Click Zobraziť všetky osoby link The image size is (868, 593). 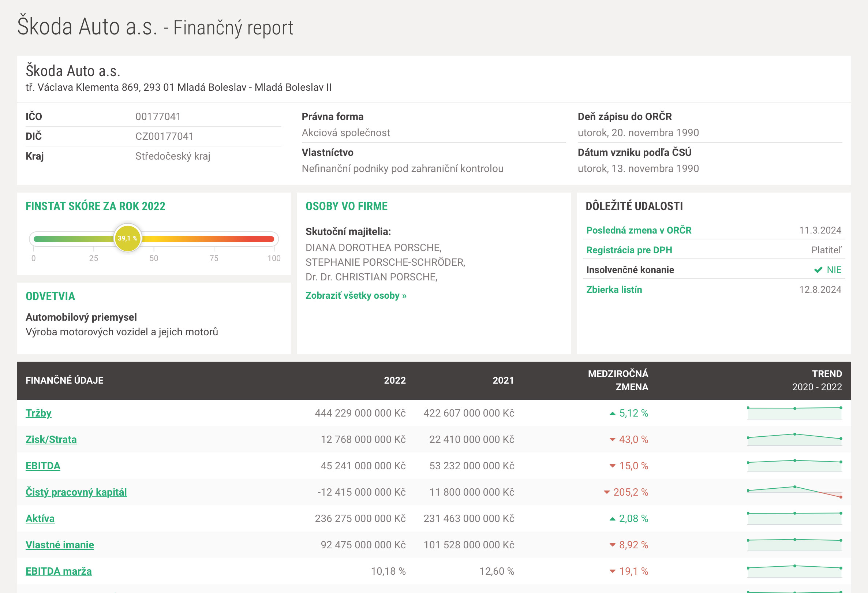point(356,295)
